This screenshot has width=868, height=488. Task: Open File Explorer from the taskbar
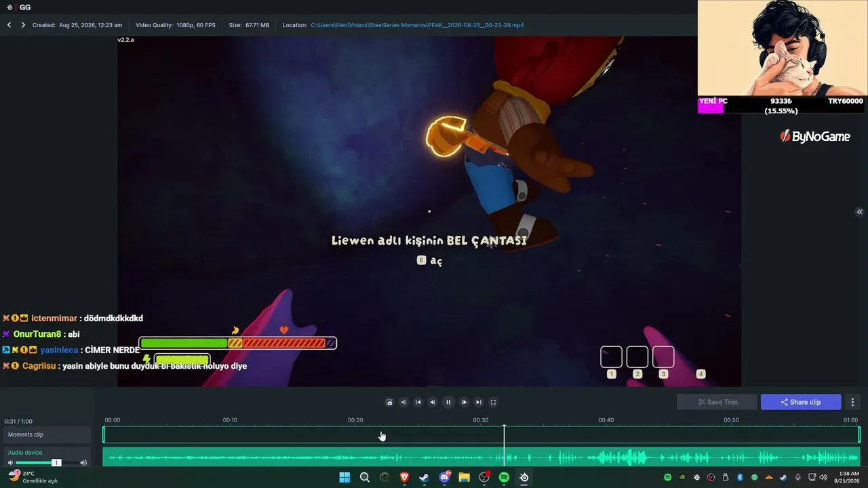coord(464,477)
